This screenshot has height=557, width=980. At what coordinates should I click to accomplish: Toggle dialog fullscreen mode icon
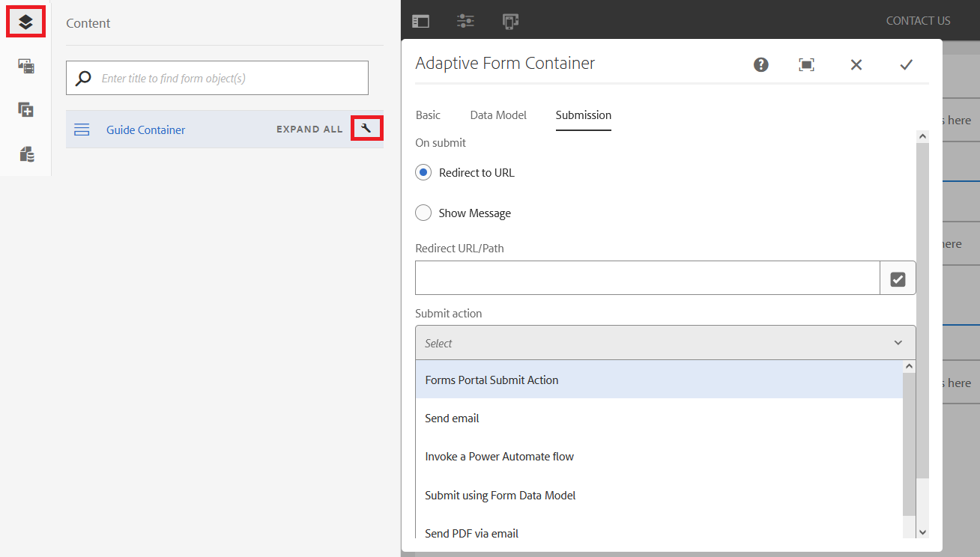[806, 64]
